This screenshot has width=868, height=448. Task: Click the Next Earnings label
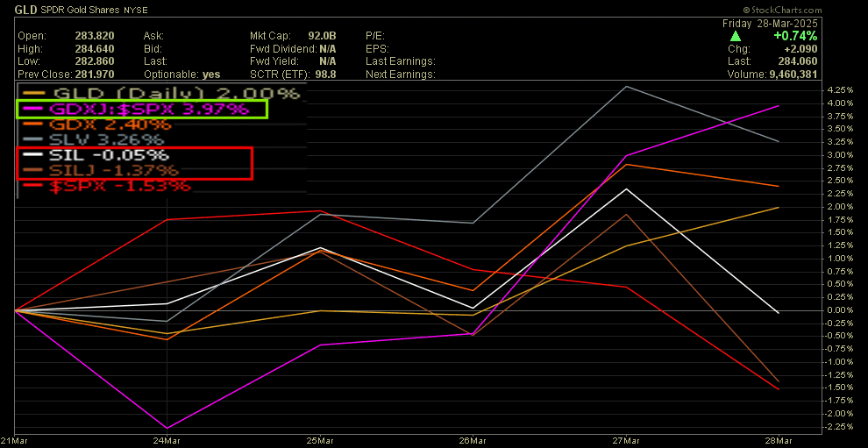[x=400, y=75]
